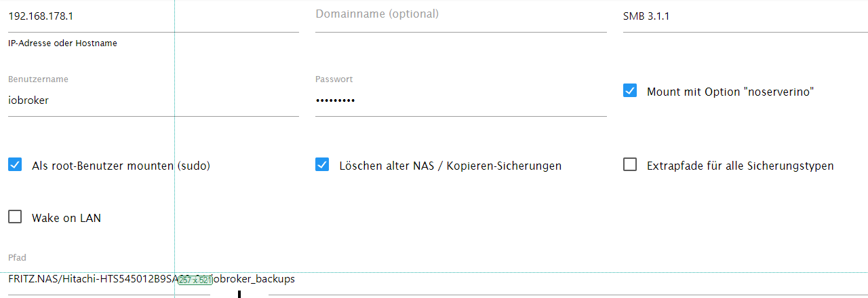
Task: Click the "Wake on LAN" label text
Action: pyautogui.click(x=66, y=219)
